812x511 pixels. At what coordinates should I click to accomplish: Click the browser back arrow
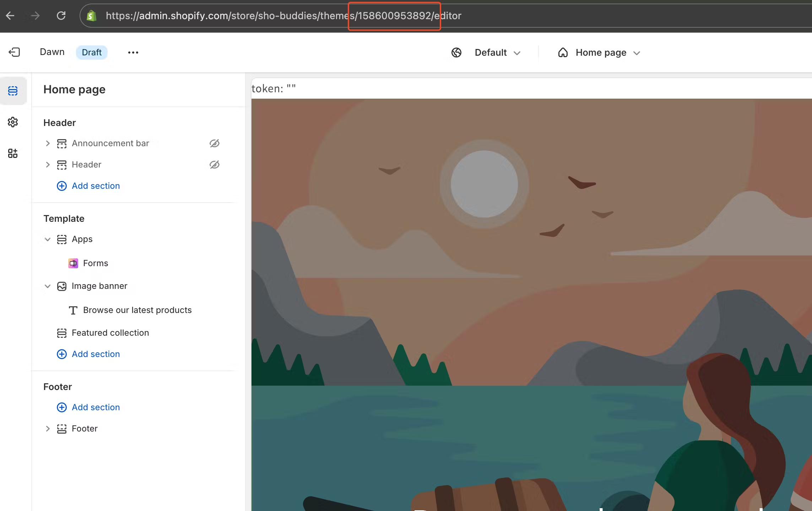coord(10,16)
